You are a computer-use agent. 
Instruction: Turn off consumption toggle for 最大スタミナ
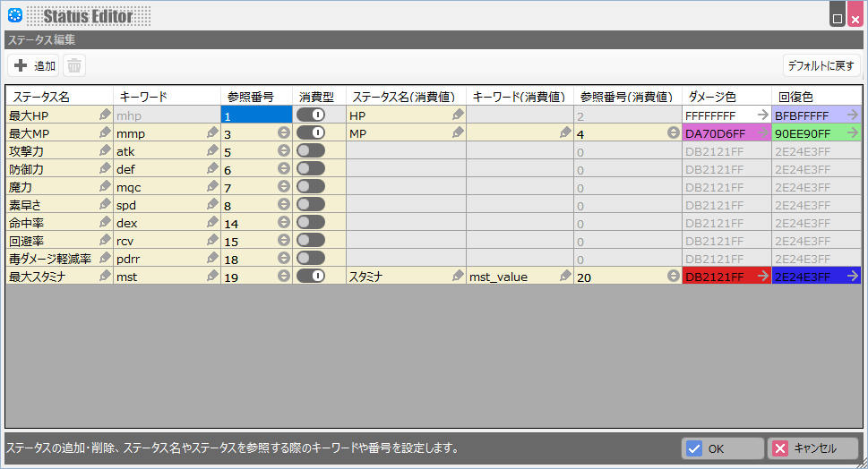pos(310,277)
